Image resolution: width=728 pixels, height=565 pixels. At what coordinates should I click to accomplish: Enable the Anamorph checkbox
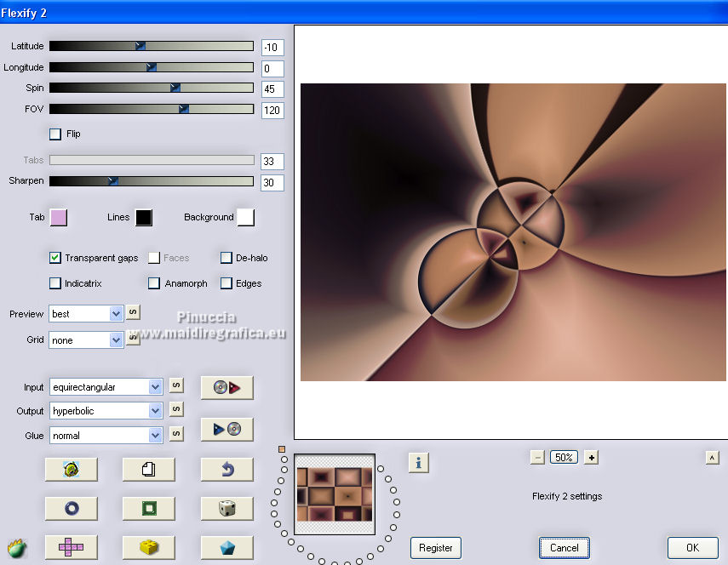(x=153, y=283)
